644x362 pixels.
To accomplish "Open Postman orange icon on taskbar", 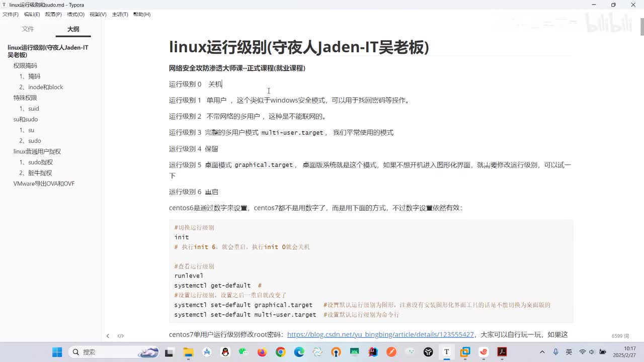I will pos(391,352).
